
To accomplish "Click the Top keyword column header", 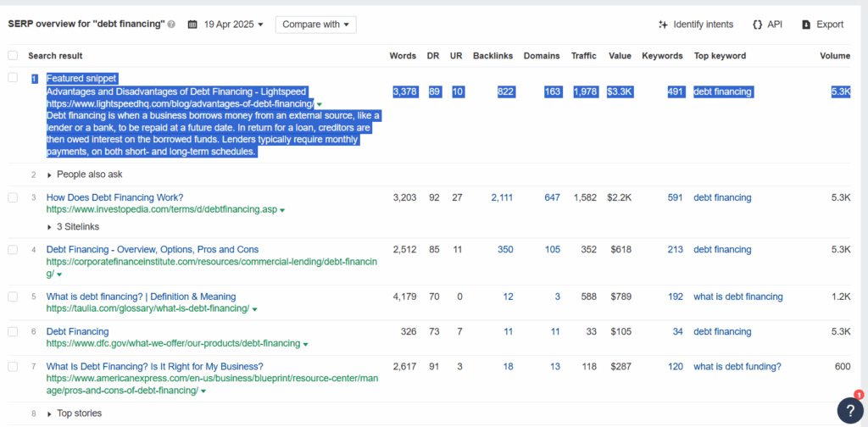I will [720, 56].
